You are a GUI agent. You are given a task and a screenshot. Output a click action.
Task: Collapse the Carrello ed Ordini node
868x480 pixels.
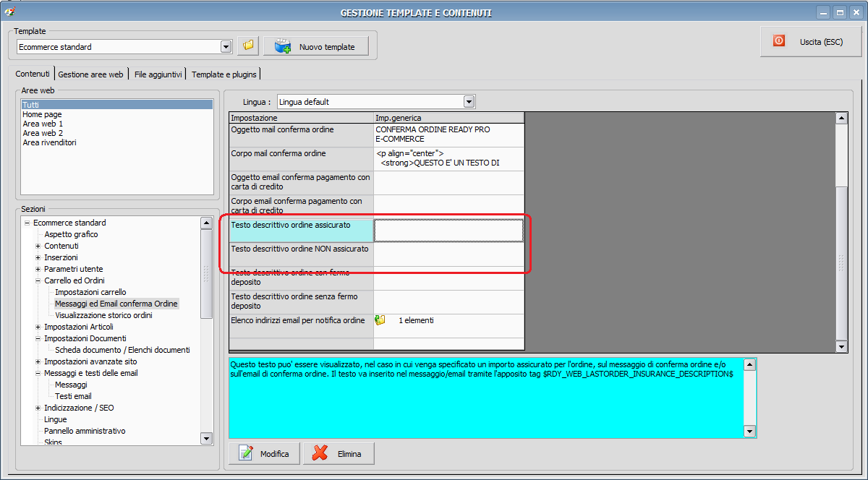point(38,280)
